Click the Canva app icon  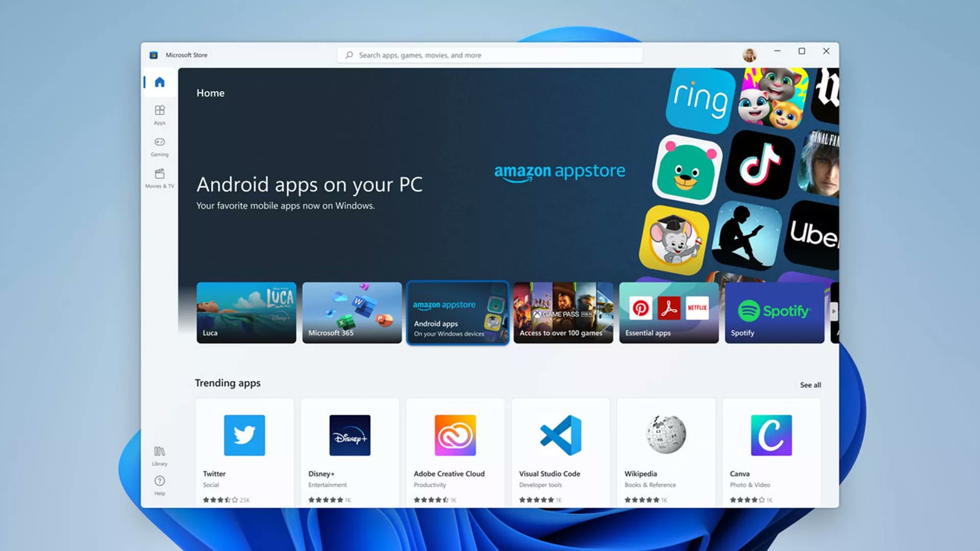tap(771, 435)
